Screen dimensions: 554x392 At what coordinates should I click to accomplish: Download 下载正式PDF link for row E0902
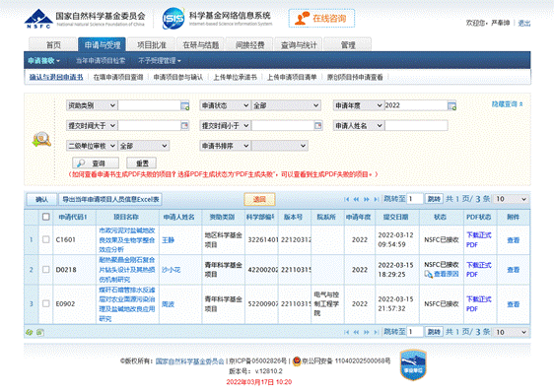tap(479, 303)
